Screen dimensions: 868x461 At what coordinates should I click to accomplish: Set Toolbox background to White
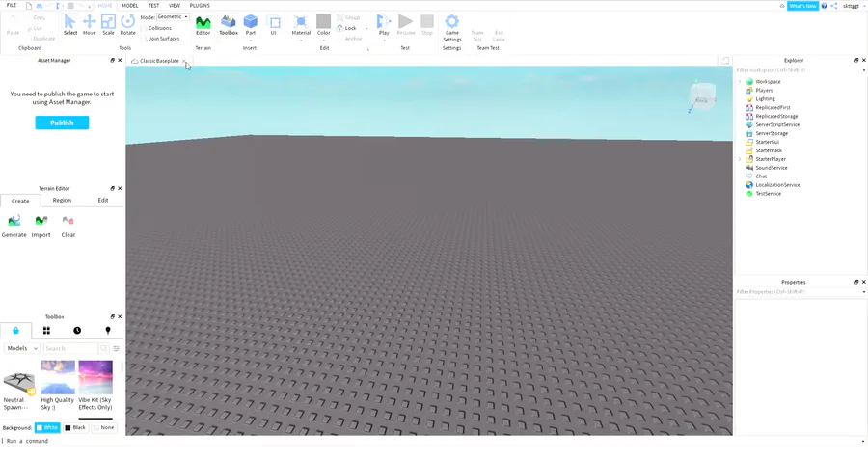click(47, 428)
